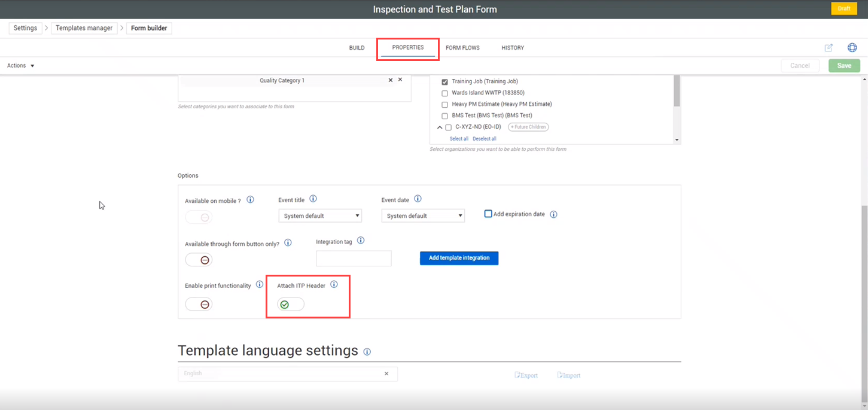Check the Wards Island WWTP checkbox

click(x=444, y=93)
